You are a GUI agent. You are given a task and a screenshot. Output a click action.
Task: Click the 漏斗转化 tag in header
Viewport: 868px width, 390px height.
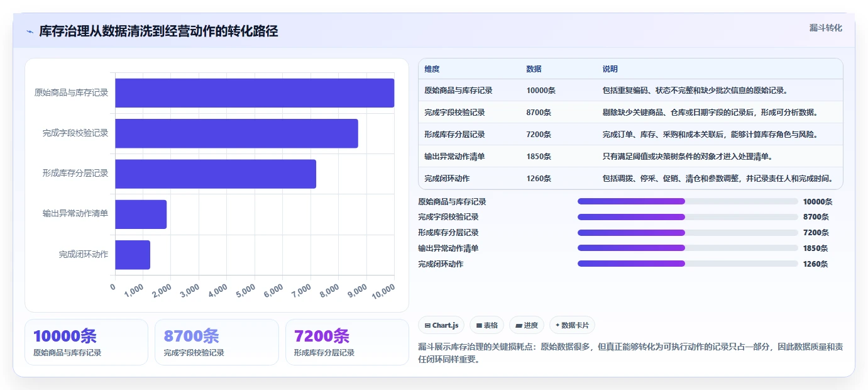coord(825,28)
